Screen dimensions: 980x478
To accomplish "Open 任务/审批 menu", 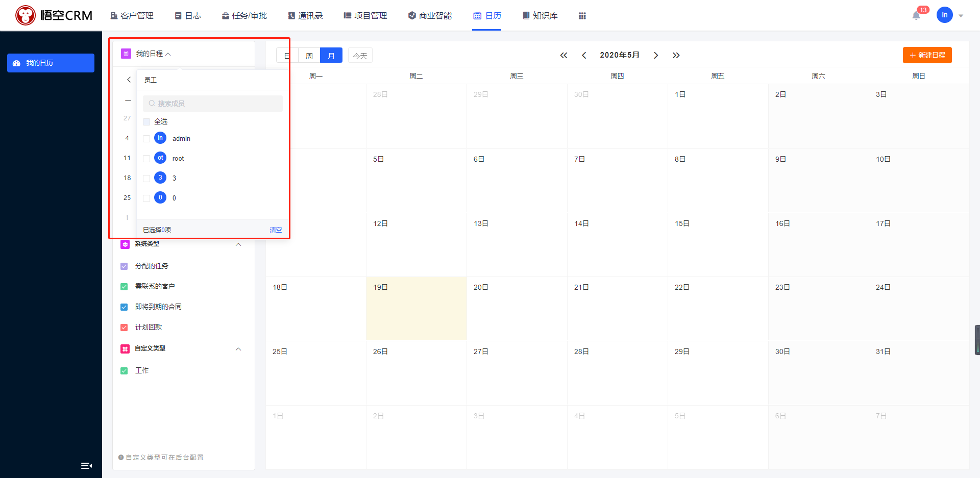I will (244, 16).
